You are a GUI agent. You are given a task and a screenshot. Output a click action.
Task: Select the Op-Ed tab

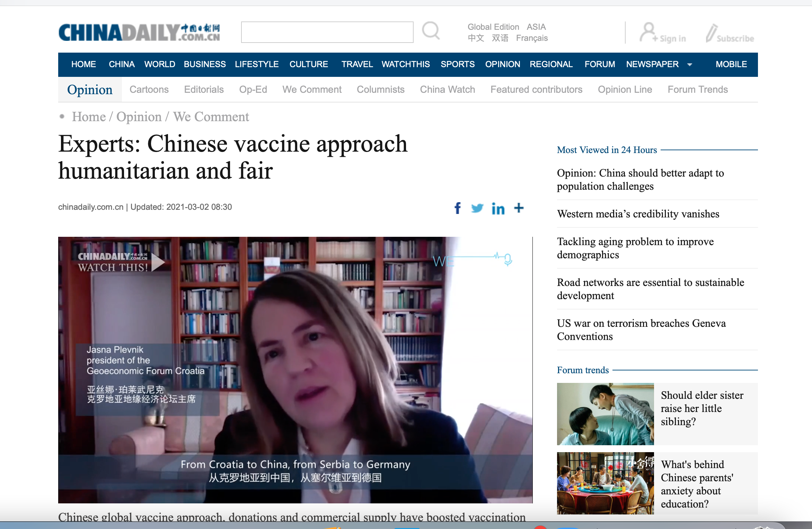253,90
